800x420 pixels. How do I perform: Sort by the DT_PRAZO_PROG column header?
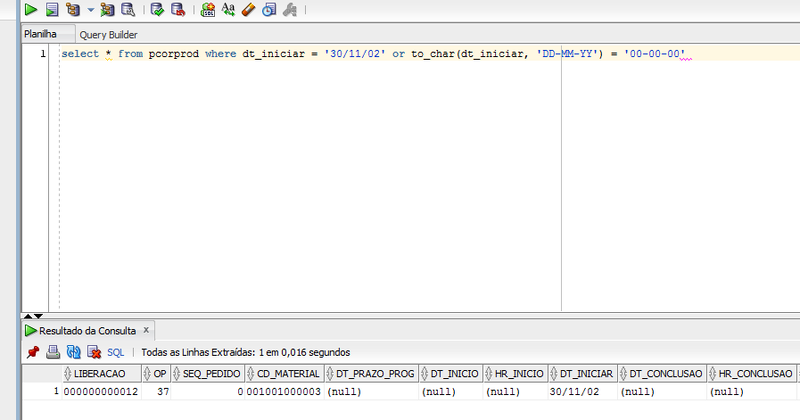(x=371, y=374)
